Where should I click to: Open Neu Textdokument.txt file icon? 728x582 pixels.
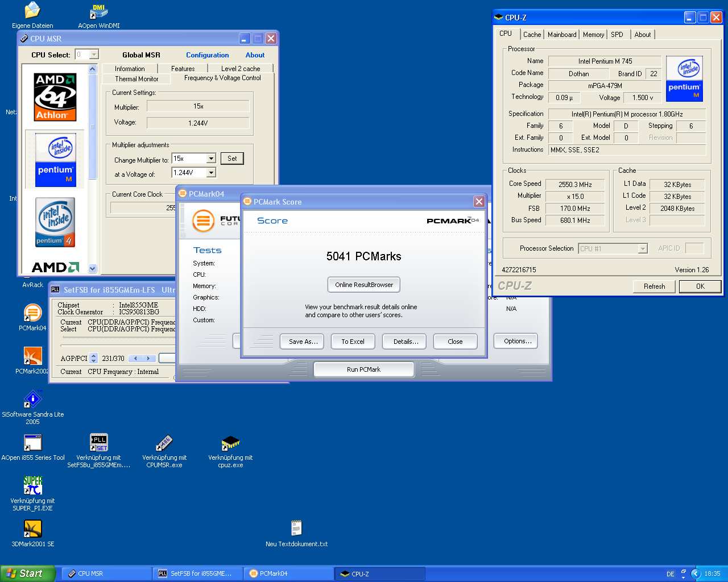tap(296, 529)
